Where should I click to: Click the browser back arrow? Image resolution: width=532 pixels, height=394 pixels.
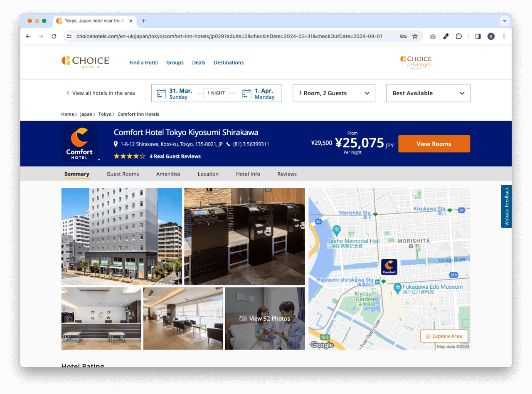coord(28,36)
